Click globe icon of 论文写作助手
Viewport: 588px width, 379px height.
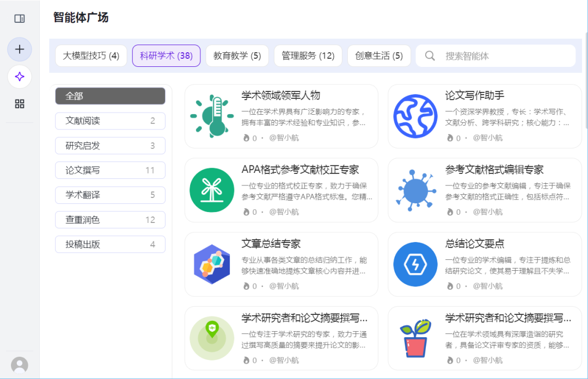pyautogui.click(x=415, y=116)
